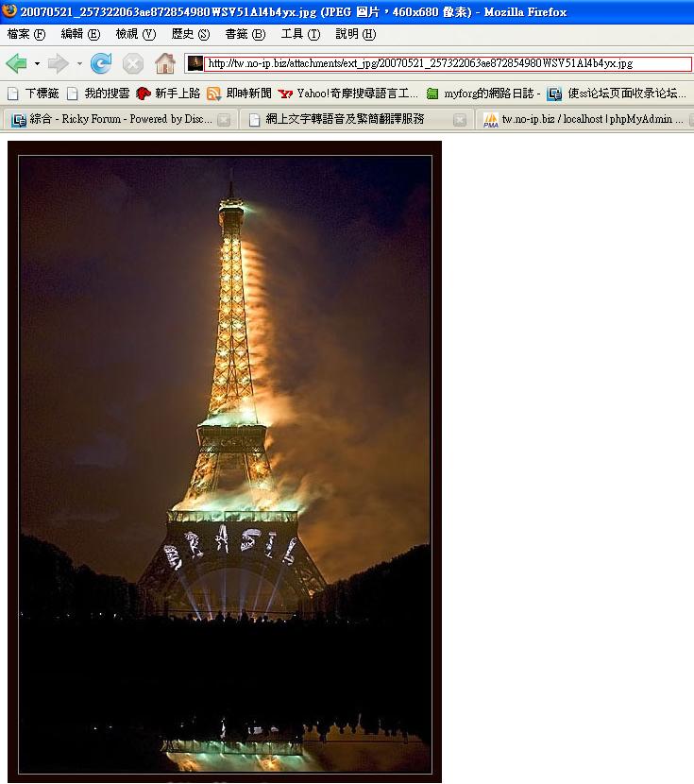The height and width of the screenshot is (784, 694).
Task: Click the URL address field
Action: (448, 63)
